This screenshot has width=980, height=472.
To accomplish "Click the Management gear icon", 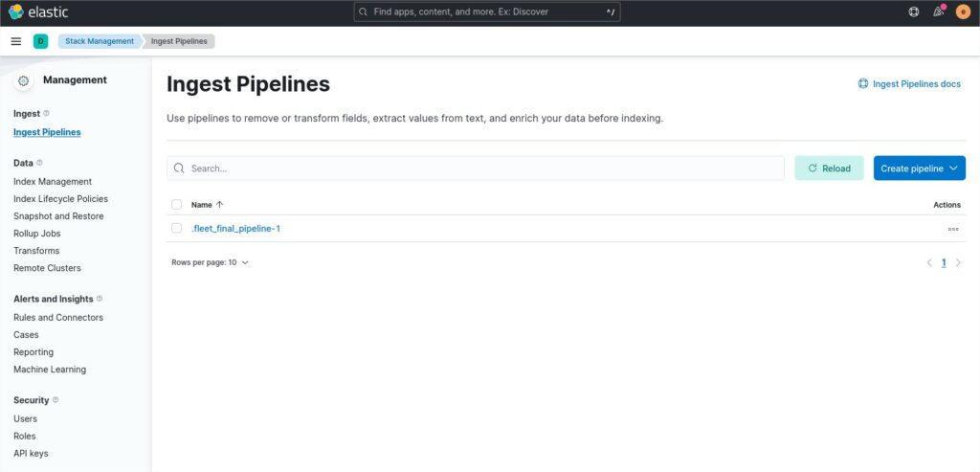I will (24, 80).
